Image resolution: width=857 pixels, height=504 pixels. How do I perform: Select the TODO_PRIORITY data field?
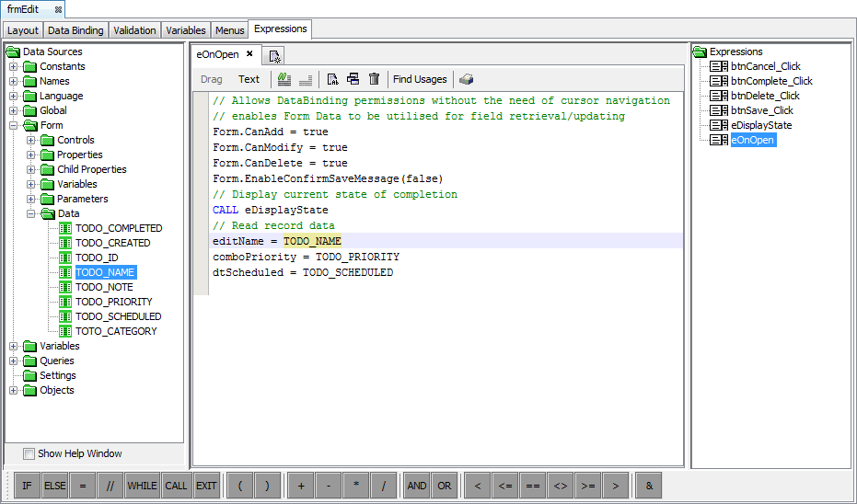click(113, 302)
